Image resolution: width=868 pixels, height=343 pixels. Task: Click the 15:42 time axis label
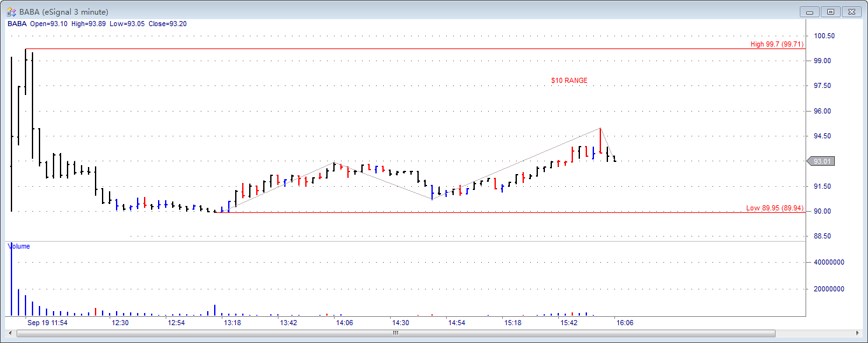tap(568, 323)
